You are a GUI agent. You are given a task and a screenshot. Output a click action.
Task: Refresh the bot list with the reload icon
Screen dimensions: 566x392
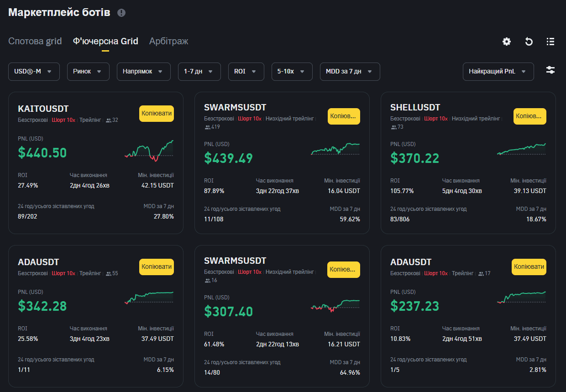[529, 42]
